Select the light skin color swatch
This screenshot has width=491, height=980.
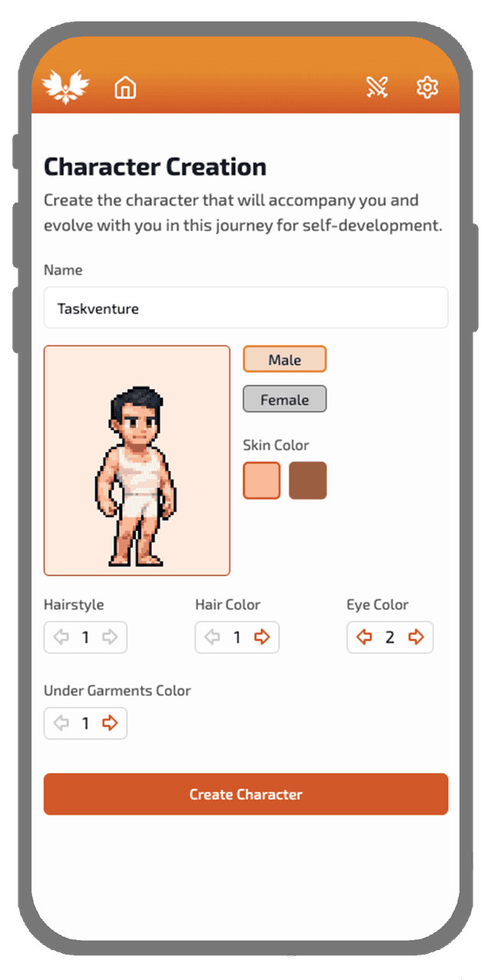[261, 480]
